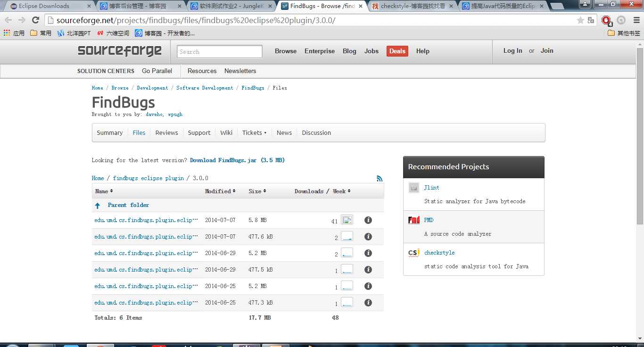Expand the Tickets dropdown menu
Screen dimensions: 644x347
[x=254, y=133]
